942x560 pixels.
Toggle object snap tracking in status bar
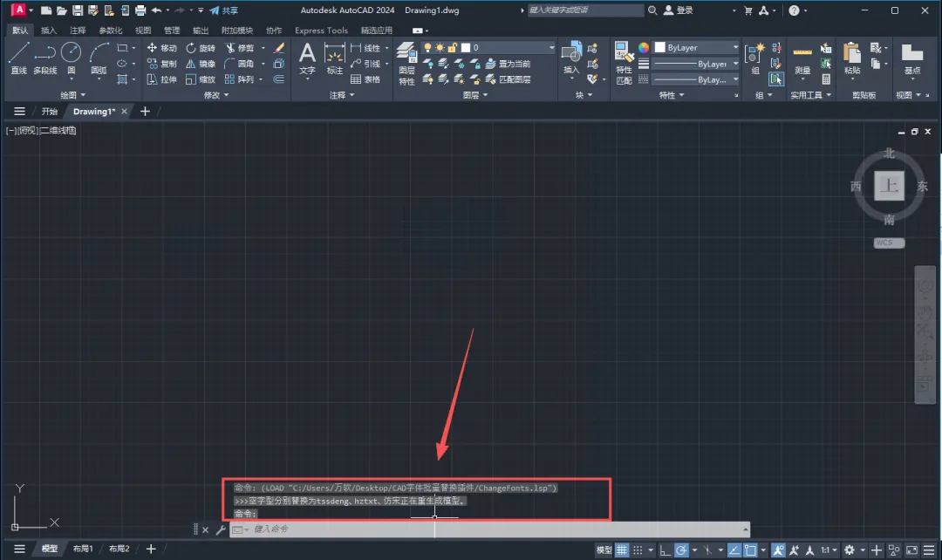tap(734, 550)
